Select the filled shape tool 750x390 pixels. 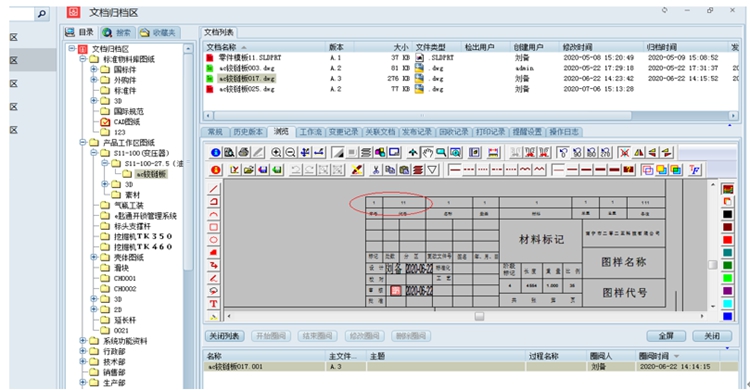click(x=214, y=253)
